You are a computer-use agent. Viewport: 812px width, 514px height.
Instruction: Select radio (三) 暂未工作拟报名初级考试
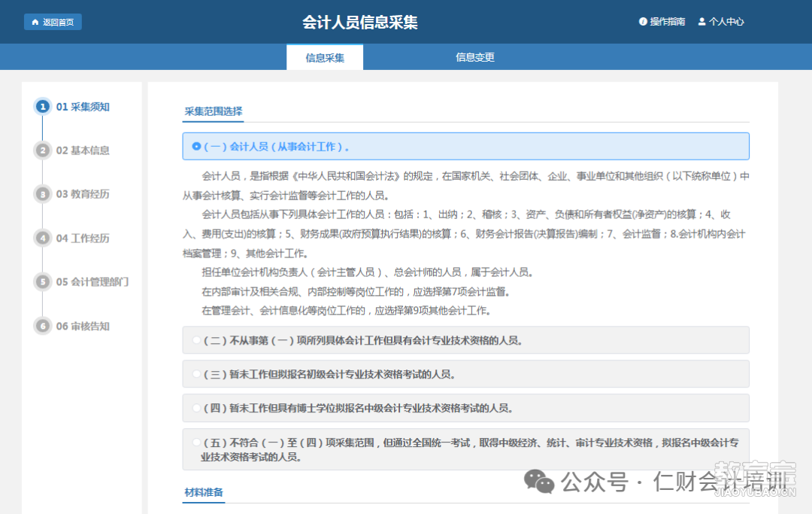196,374
